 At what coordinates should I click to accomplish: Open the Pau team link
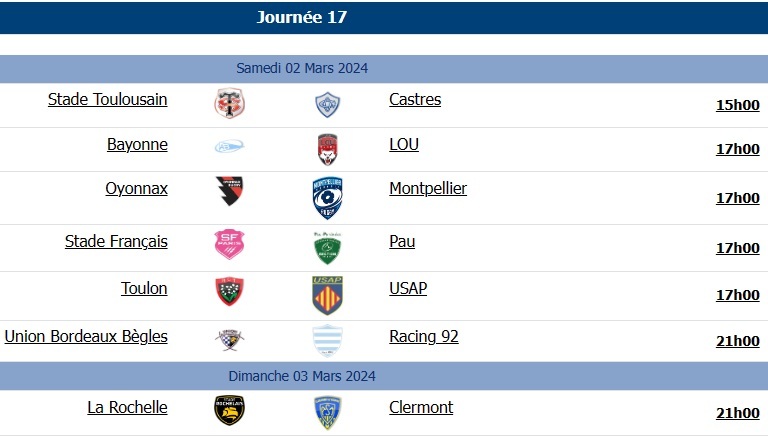coord(402,241)
